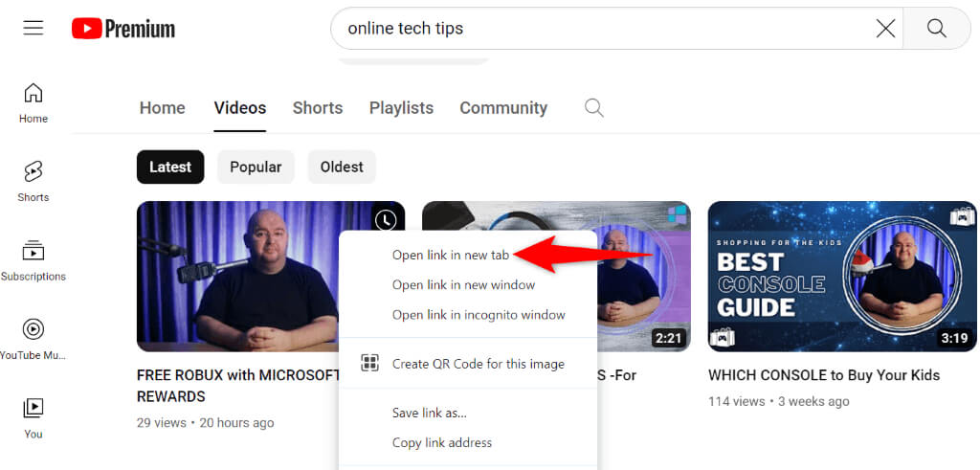This screenshot has width=980, height=470.
Task: Go to Home in sidebar
Action: [33, 103]
